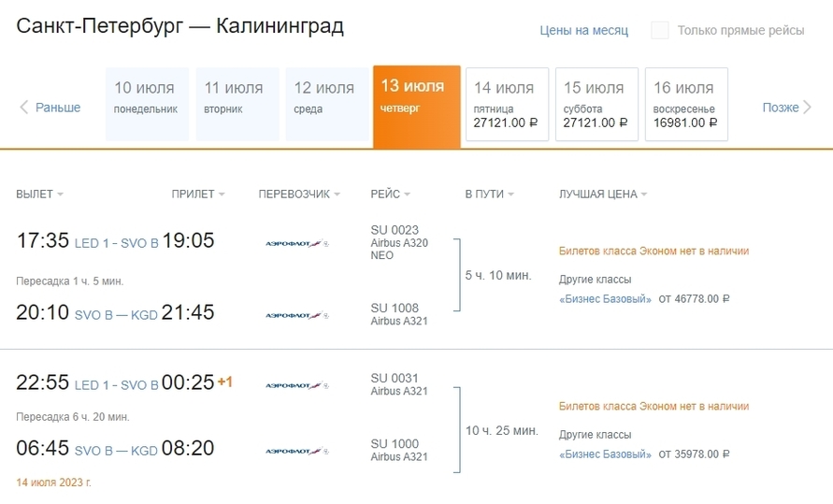Open the ЛУЧШАЯ ЦЕНА sort dropdown
The height and width of the screenshot is (504, 833).
pyautogui.click(x=603, y=194)
